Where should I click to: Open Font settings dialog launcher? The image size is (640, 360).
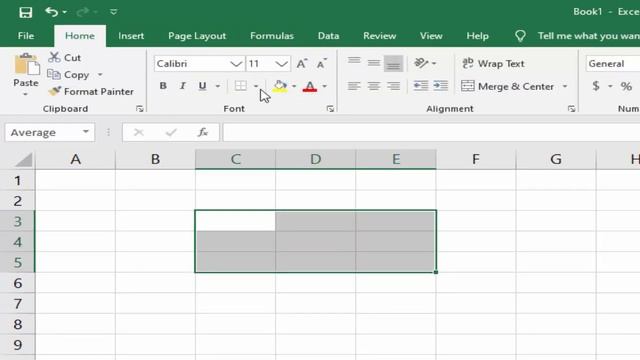(x=330, y=109)
